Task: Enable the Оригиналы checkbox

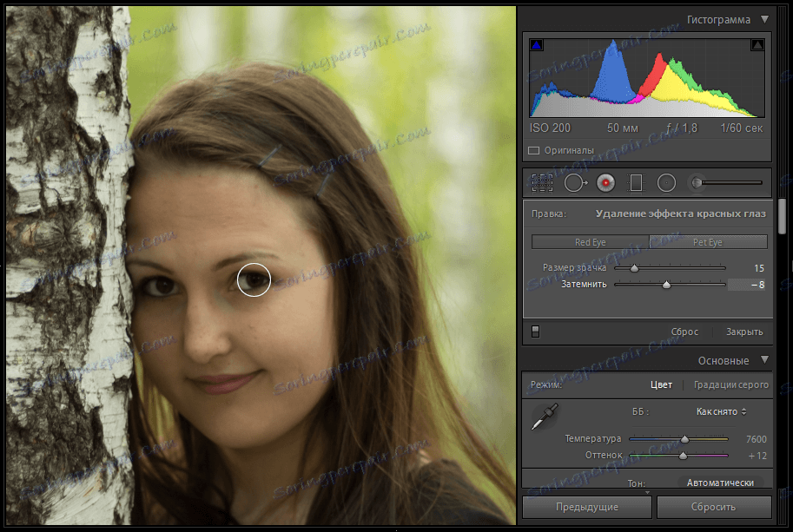Action: pyautogui.click(x=534, y=149)
